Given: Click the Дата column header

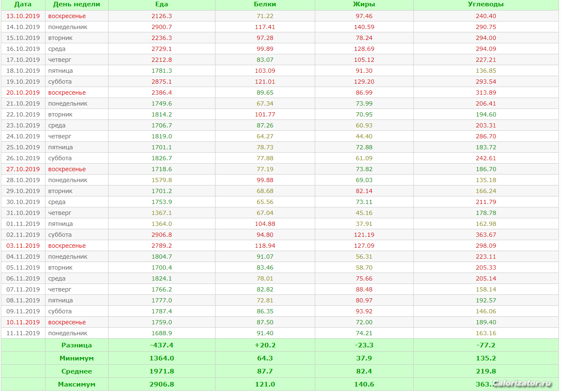Looking at the screenshot, I should [x=23, y=4].
